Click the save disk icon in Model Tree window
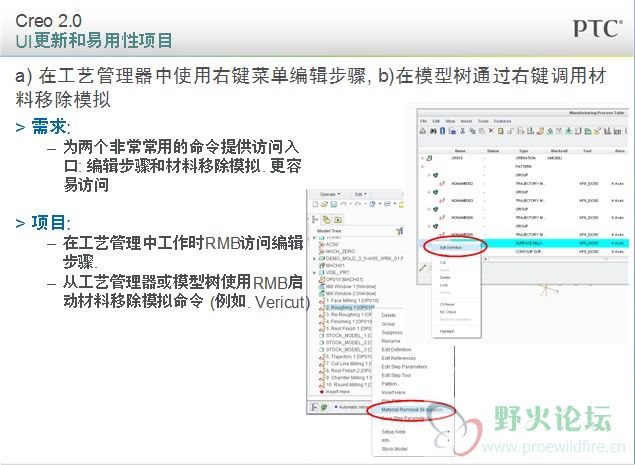635x465 pixels. click(333, 204)
